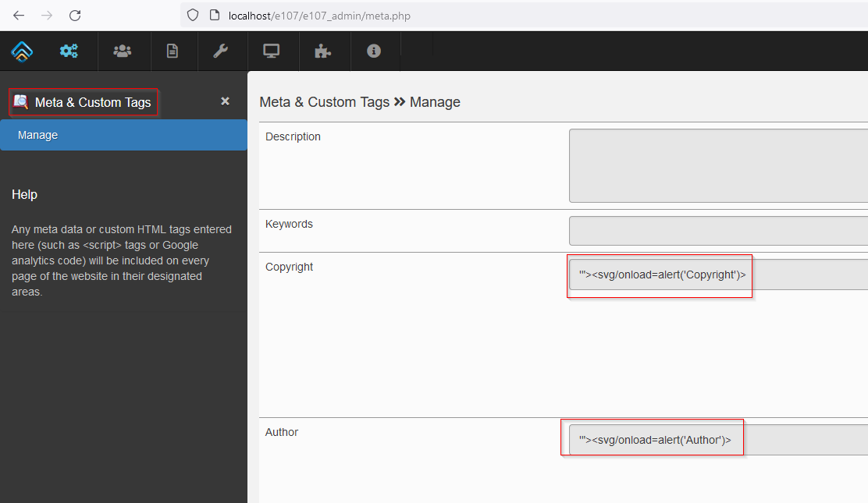Reload the page with the refresh icon
Viewport: 868px width, 503px height.
(x=75, y=15)
